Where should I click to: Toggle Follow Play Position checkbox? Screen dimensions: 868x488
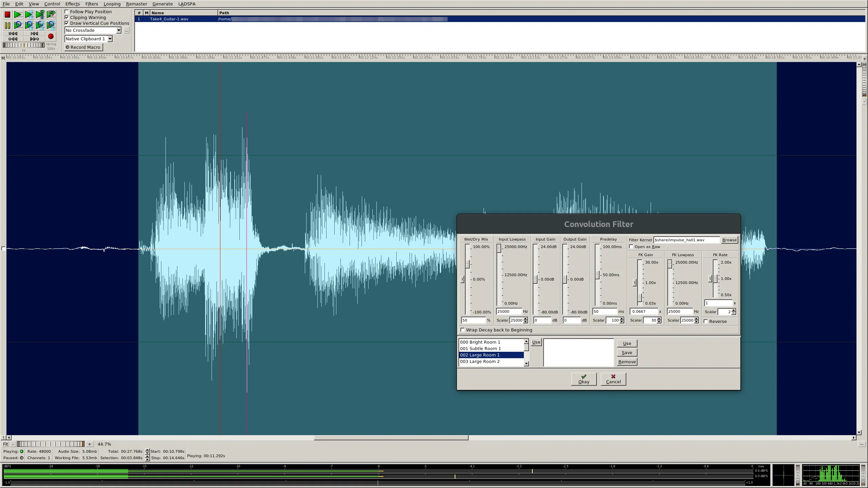[x=66, y=11]
